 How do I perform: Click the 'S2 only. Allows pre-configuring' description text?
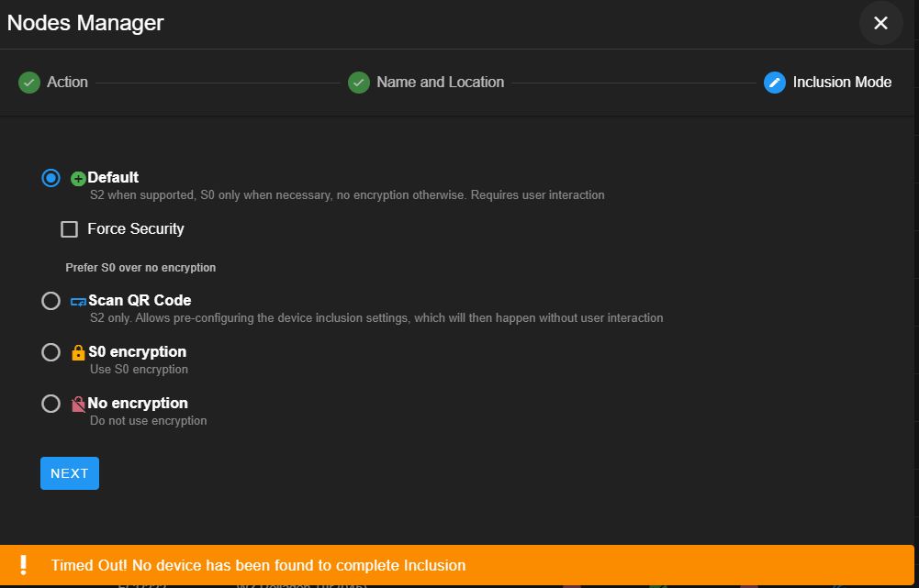376,318
